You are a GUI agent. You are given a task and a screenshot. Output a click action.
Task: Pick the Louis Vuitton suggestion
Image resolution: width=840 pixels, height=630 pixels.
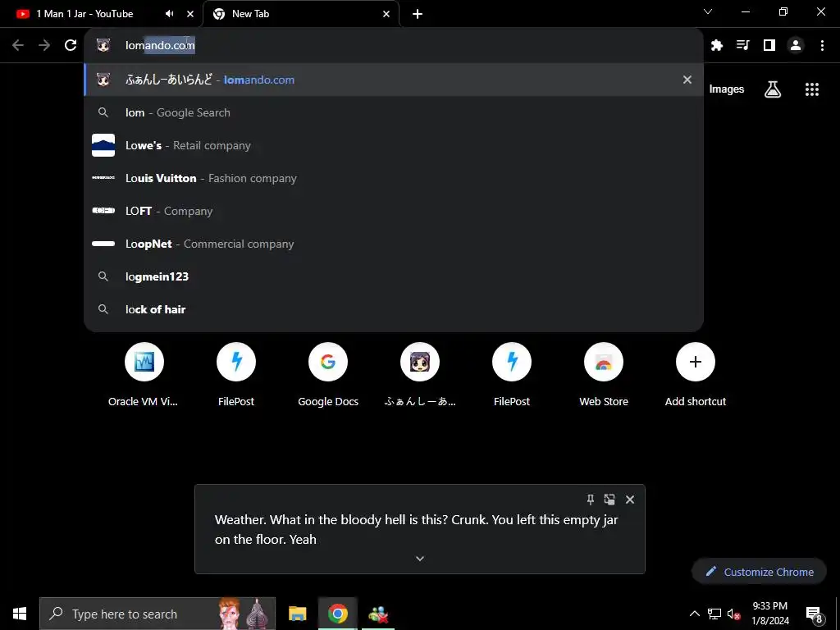(394, 178)
